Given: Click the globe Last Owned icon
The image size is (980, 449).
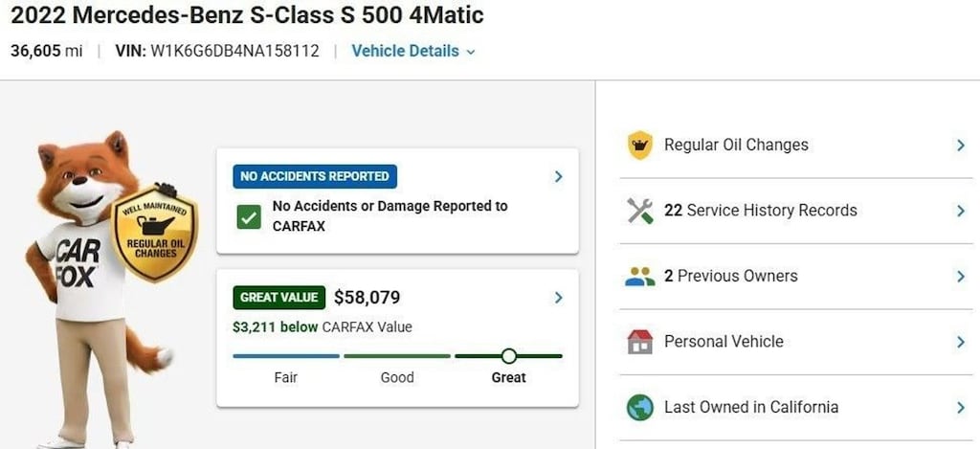Looking at the screenshot, I should (x=639, y=408).
